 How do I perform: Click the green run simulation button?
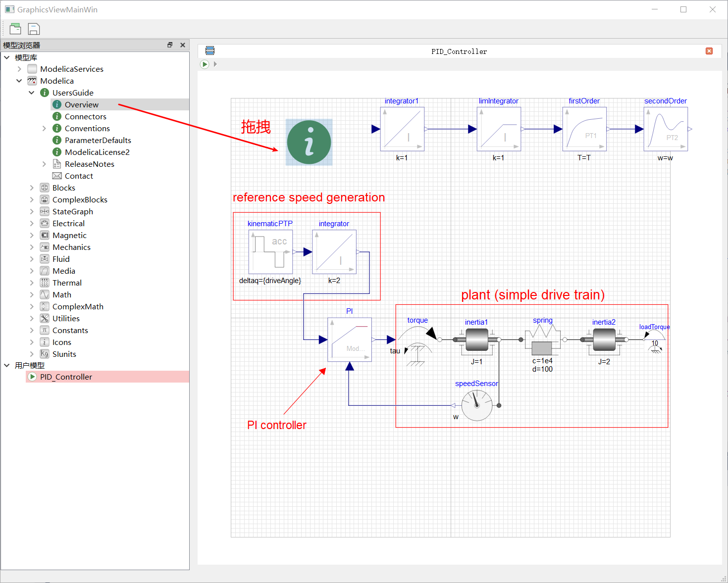point(205,64)
